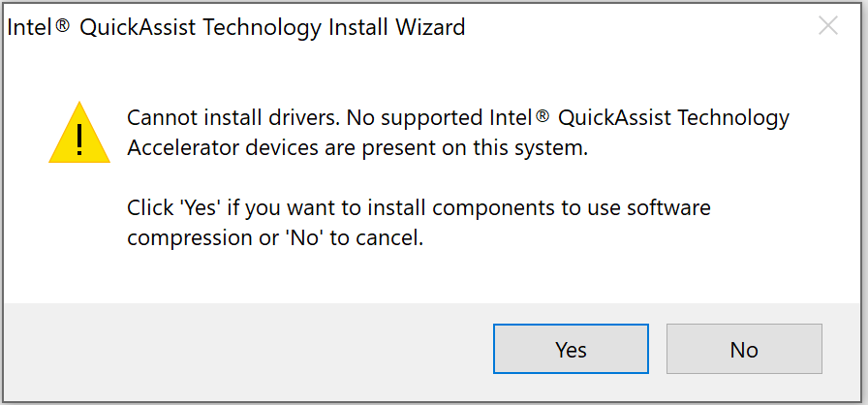Image resolution: width=868 pixels, height=405 pixels.
Task: Confirm software compression install with Yes
Action: pyautogui.click(x=571, y=349)
